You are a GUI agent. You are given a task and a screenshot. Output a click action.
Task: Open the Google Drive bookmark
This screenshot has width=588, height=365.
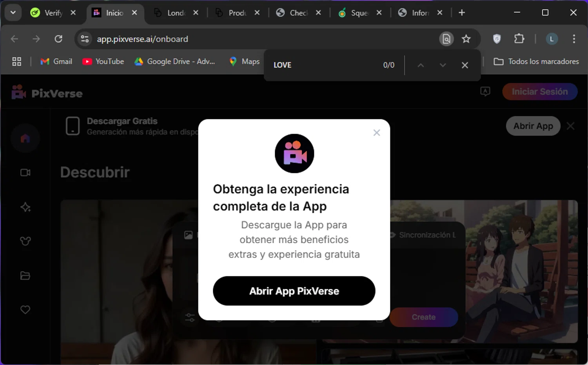pyautogui.click(x=175, y=62)
